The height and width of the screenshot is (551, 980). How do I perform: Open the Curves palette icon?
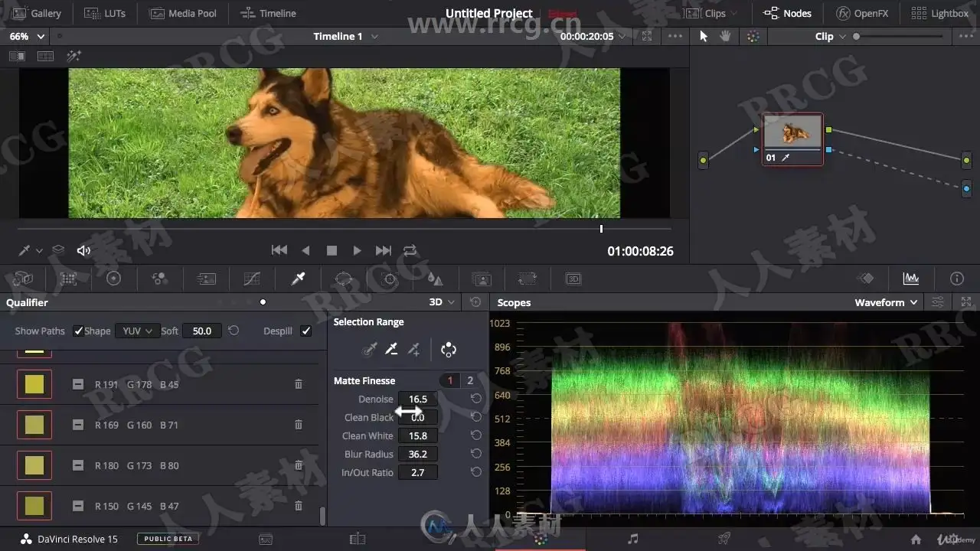(252, 279)
